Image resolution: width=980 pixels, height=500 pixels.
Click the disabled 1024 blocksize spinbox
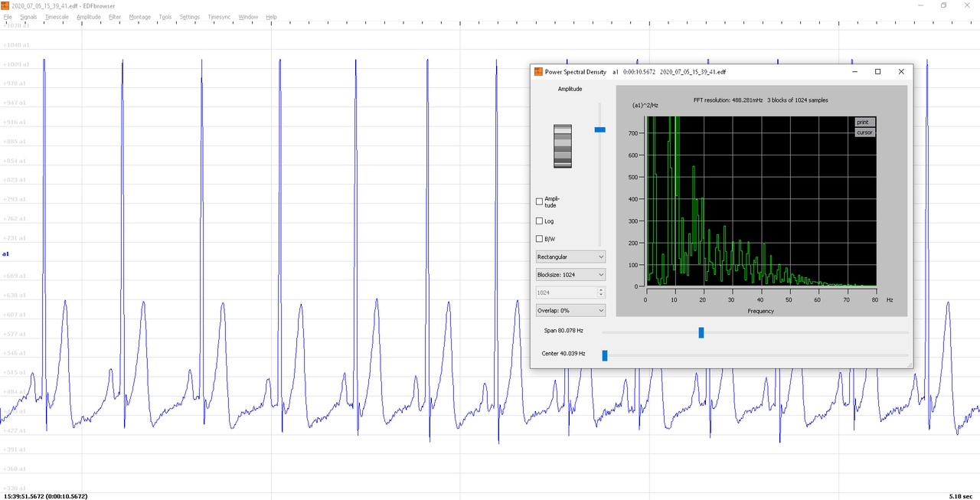click(570, 292)
